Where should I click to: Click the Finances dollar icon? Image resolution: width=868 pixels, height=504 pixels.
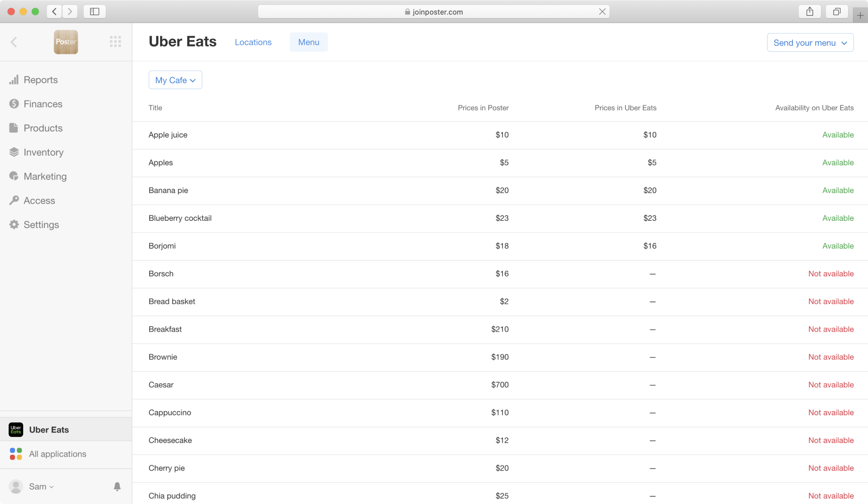tap(14, 104)
